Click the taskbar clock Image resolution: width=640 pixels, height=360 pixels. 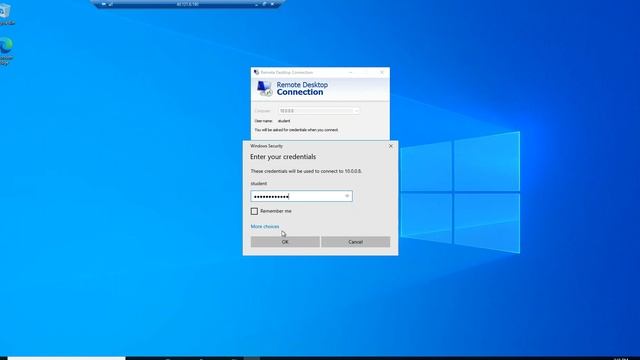(x=621, y=358)
